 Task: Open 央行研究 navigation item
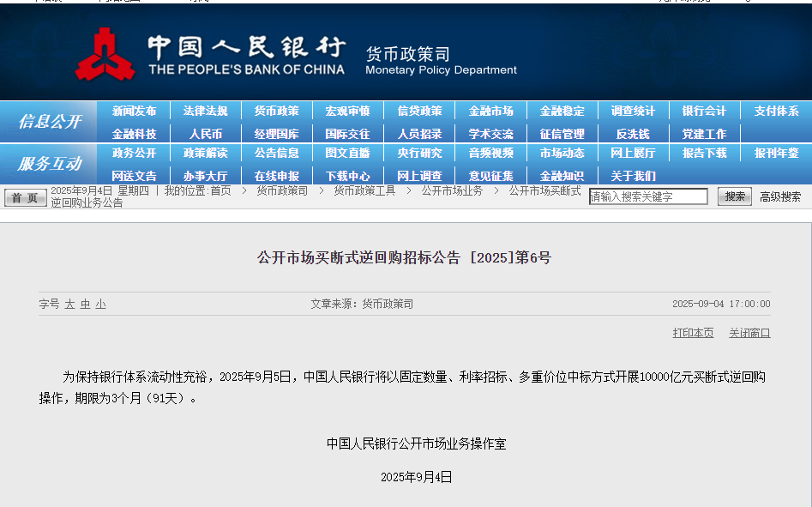pyautogui.click(x=419, y=153)
